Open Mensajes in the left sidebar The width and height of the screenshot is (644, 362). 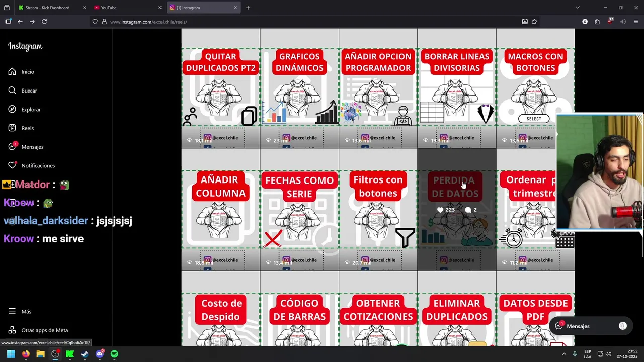point(26,147)
